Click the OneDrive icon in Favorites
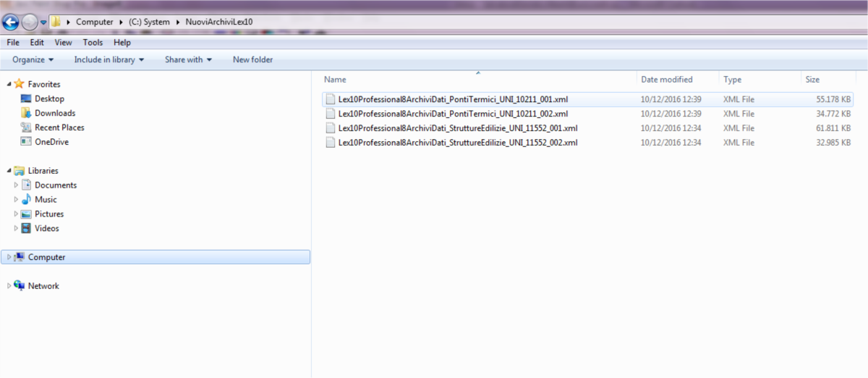 (x=26, y=142)
